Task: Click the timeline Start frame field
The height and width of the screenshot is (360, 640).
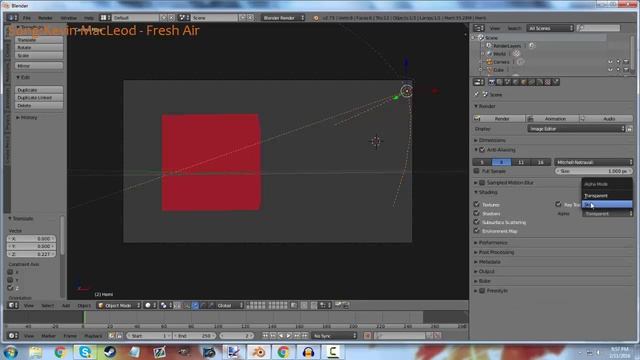Action: pos(149,336)
